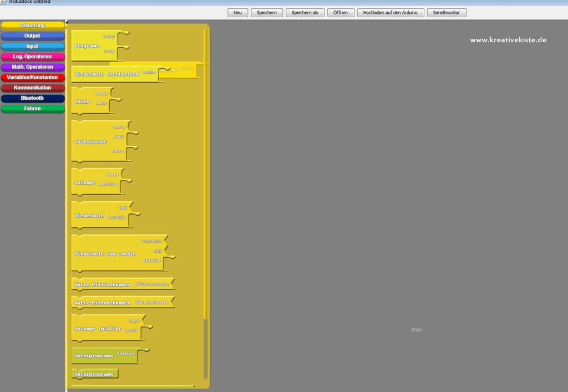Screen dimensions: 568x392
Task: Pick the Warte Mikrosekunden block
Action: (103, 303)
